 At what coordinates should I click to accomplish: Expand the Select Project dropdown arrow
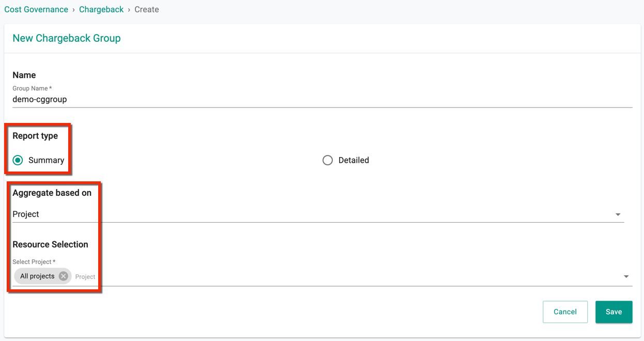coord(626,276)
